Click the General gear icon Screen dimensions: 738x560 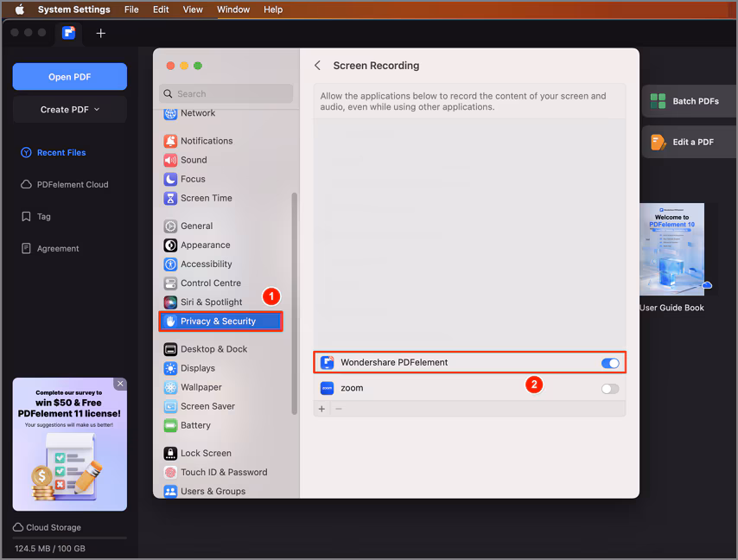[170, 226]
